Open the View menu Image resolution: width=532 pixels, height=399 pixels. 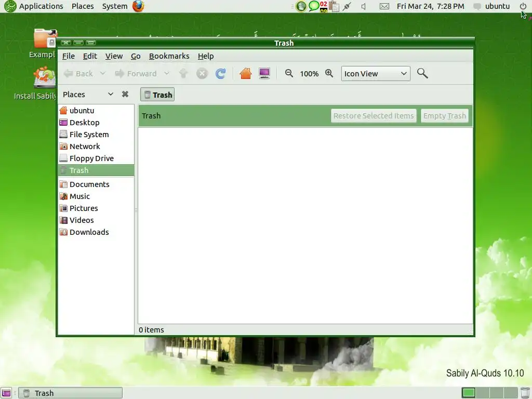114,56
